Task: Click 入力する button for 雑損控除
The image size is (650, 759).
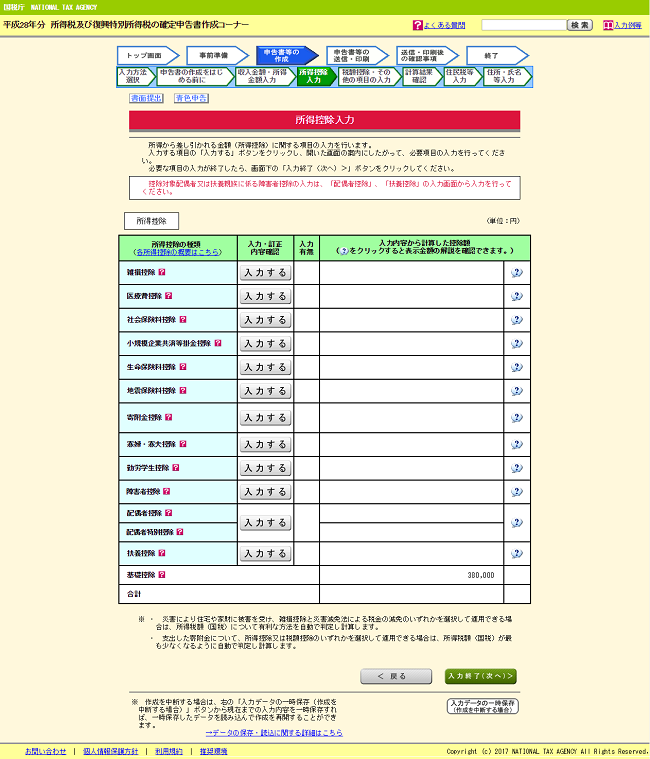Action: click(266, 273)
